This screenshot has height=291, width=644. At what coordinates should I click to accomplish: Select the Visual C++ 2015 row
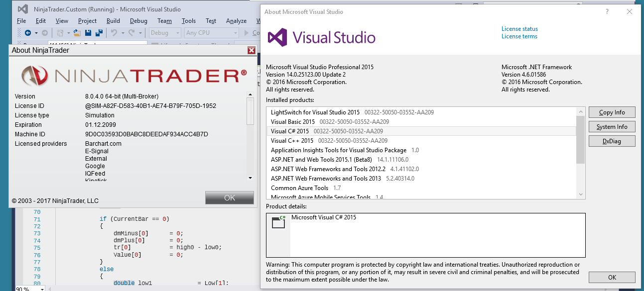point(421,141)
